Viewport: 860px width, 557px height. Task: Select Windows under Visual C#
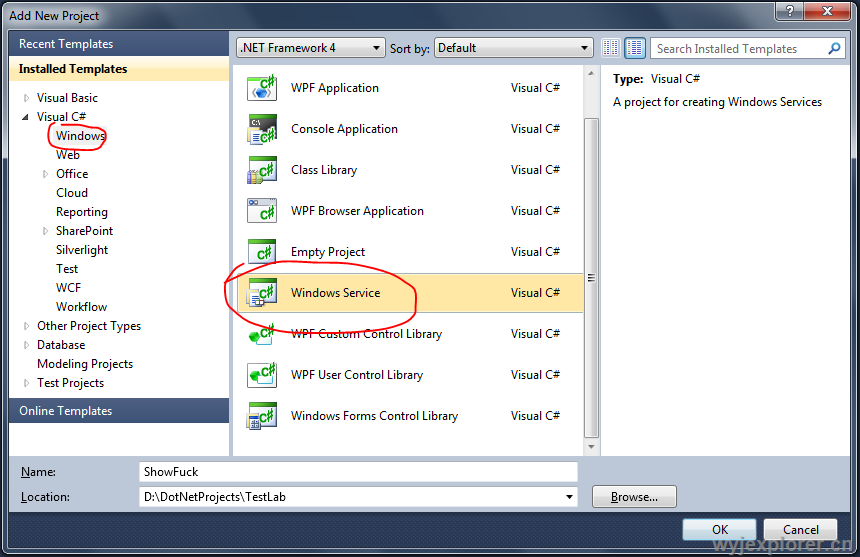click(x=80, y=136)
